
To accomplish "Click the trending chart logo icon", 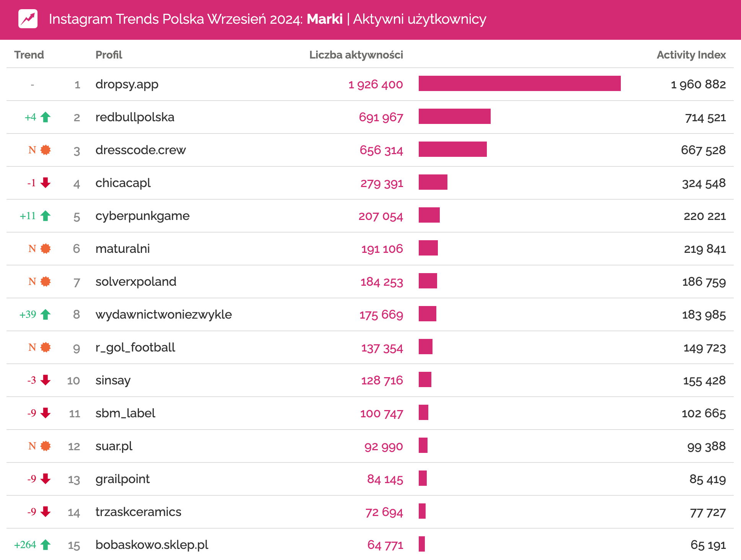I will click(28, 19).
